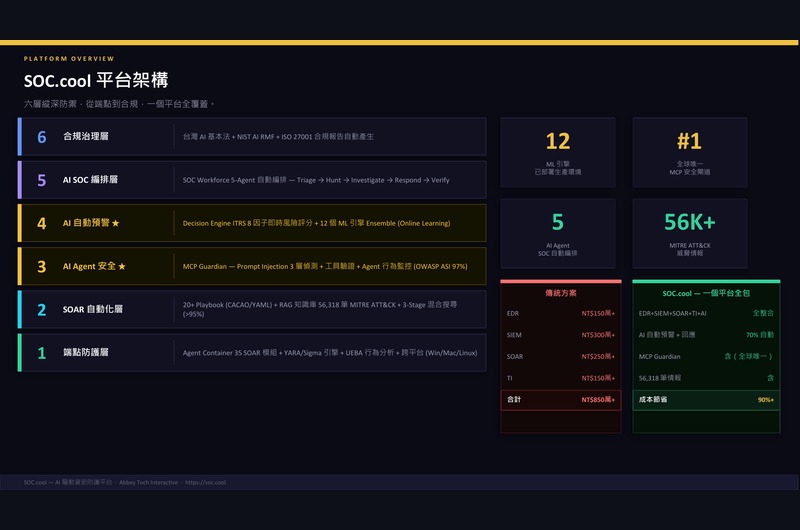The image size is (800, 530).
Task: Open the https://soc.cool link in the footer
Action: pyautogui.click(x=205, y=482)
